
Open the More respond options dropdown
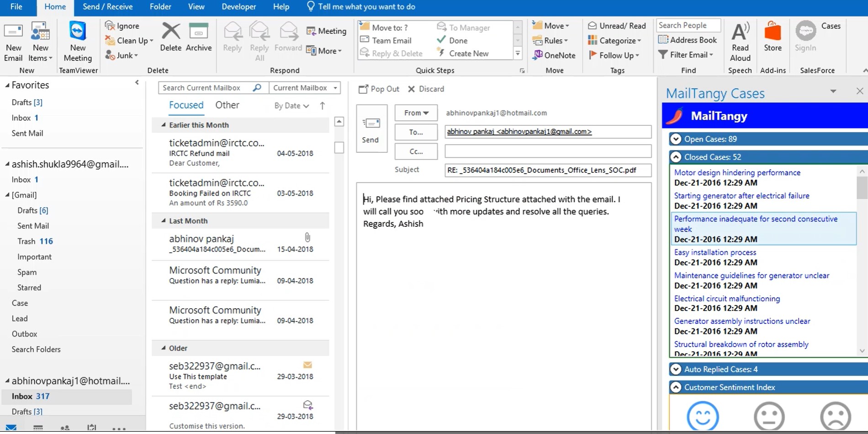point(324,51)
